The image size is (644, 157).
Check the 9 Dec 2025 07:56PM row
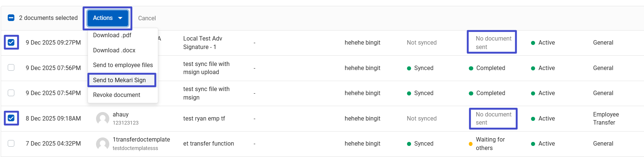pyautogui.click(x=11, y=68)
